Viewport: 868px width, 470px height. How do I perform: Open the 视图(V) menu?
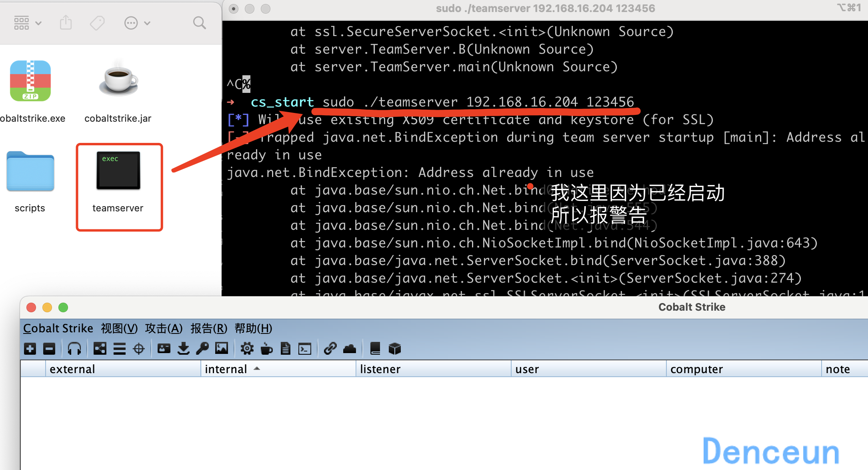click(x=119, y=328)
